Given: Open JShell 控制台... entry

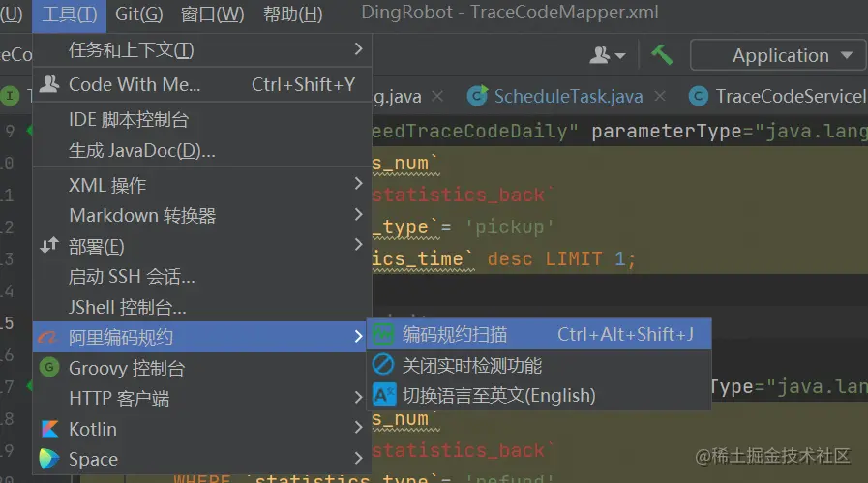Looking at the screenshot, I should (202, 307).
